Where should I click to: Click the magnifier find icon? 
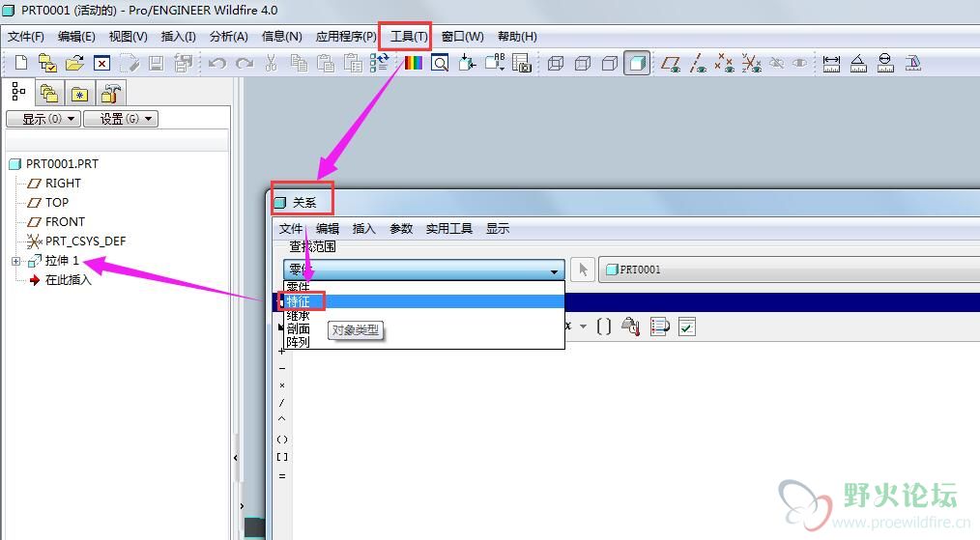(x=440, y=63)
